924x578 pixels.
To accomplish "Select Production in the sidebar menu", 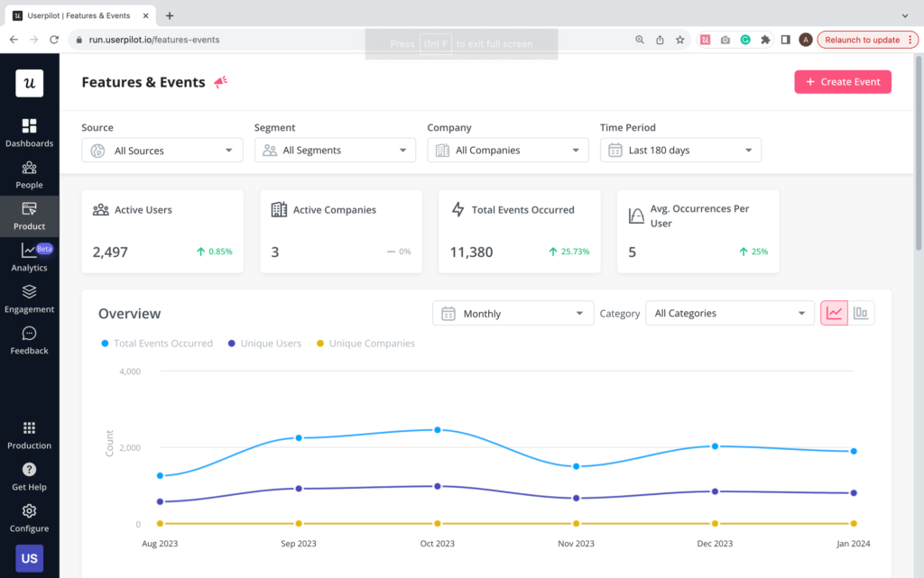I will (29, 436).
